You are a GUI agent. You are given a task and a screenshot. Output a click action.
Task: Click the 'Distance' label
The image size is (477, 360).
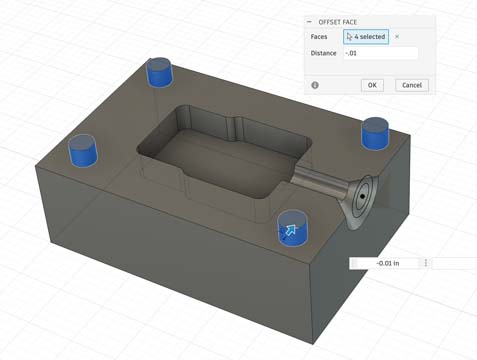323,53
